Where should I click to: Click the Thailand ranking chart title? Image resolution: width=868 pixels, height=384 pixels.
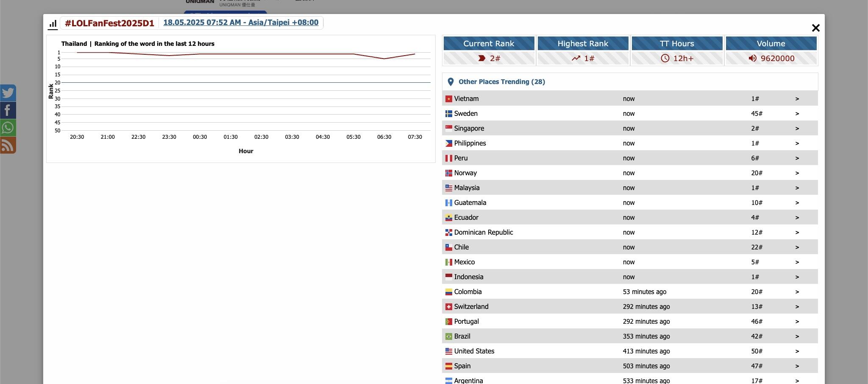138,44
